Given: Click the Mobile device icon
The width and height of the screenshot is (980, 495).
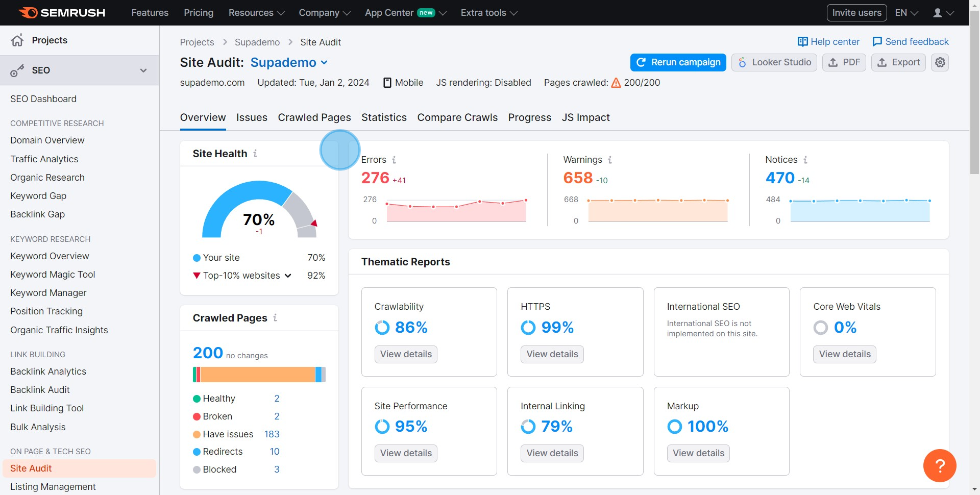Looking at the screenshot, I should coord(387,83).
